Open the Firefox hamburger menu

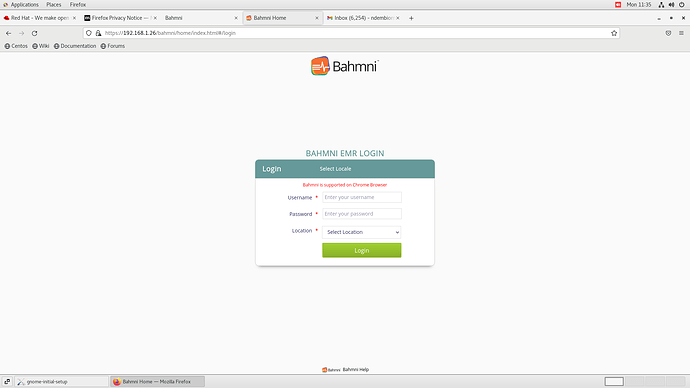pyautogui.click(x=681, y=33)
